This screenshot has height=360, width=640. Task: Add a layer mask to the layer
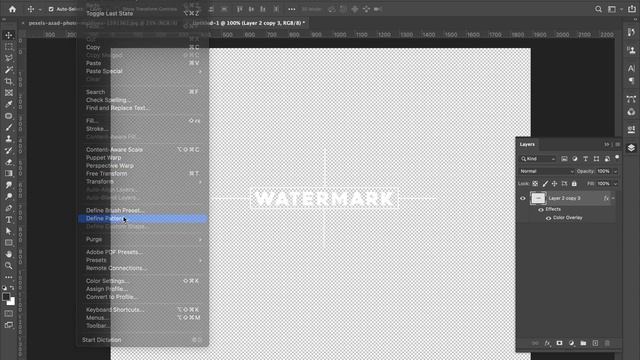(559, 343)
